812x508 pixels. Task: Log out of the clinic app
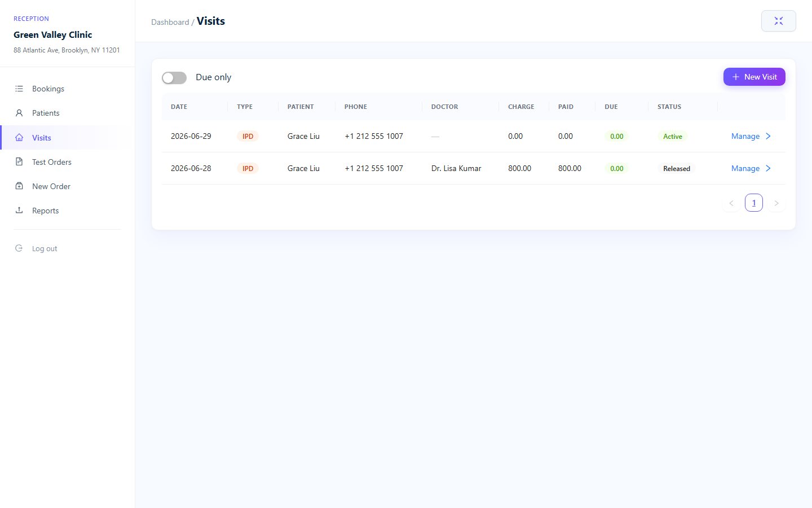point(68,248)
